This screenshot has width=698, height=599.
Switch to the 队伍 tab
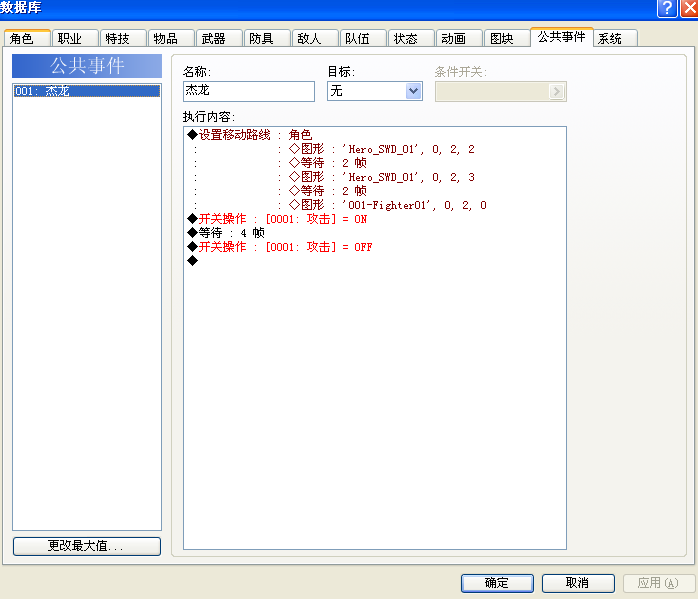[363, 38]
